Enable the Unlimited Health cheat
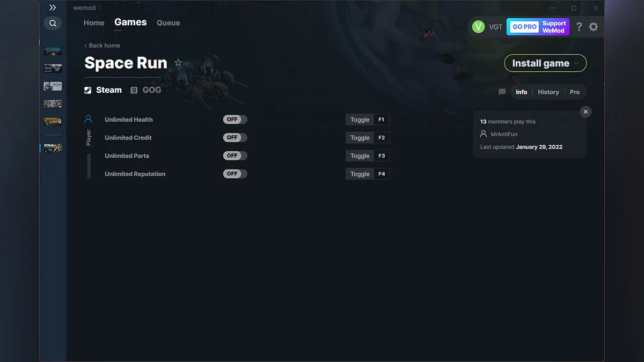Image resolution: width=644 pixels, height=362 pixels. pos(235,119)
